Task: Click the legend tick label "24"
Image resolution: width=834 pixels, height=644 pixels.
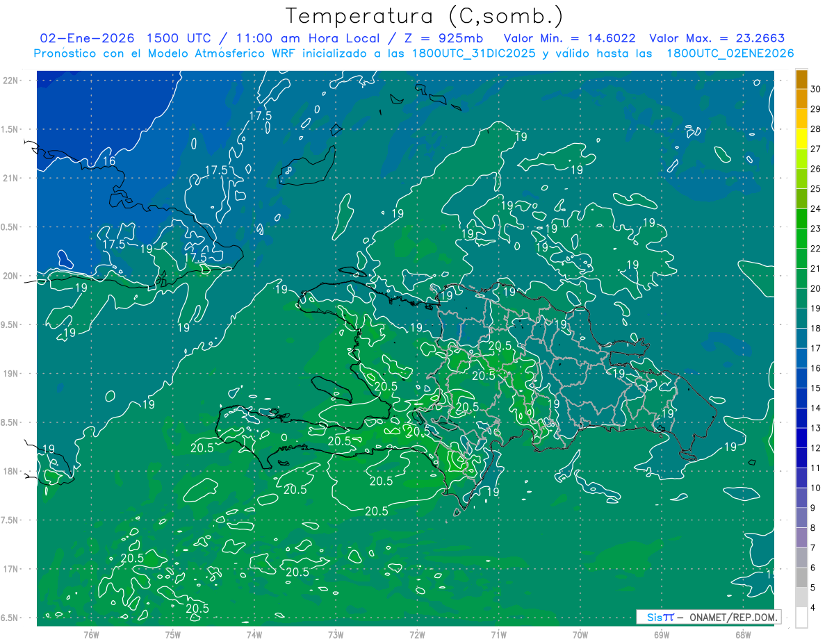Action: 815,209
